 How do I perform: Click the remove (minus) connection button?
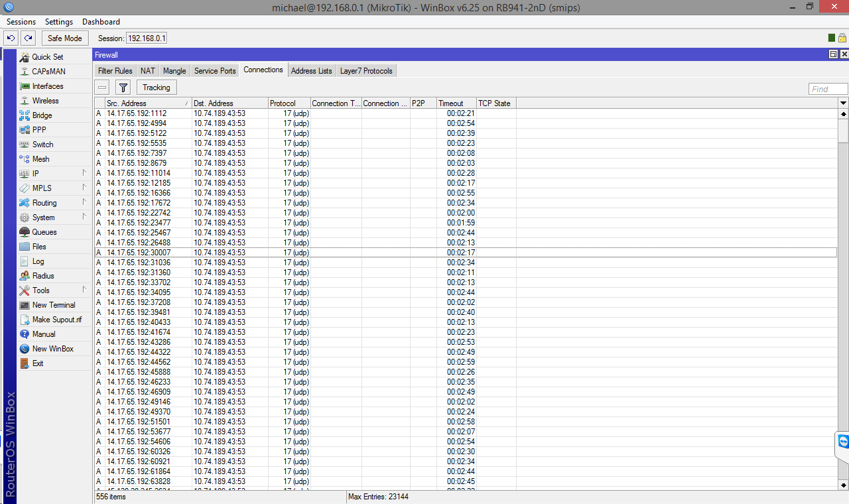click(x=102, y=88)
